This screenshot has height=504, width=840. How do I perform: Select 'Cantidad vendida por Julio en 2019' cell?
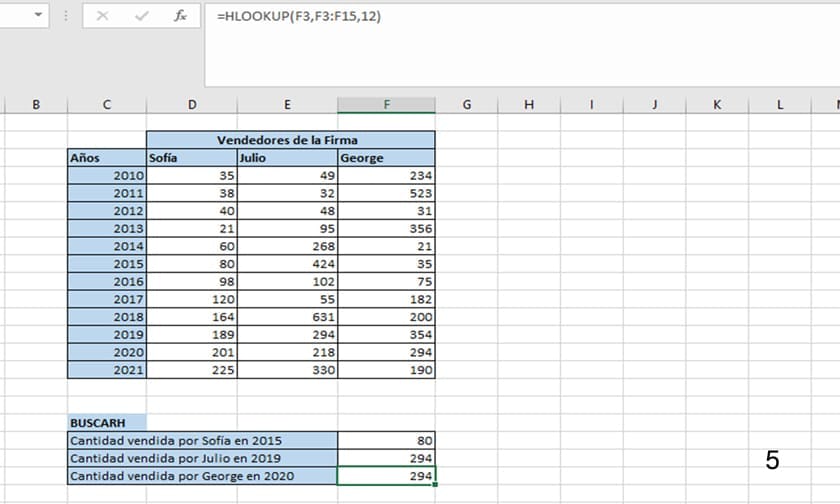(202, 458)
